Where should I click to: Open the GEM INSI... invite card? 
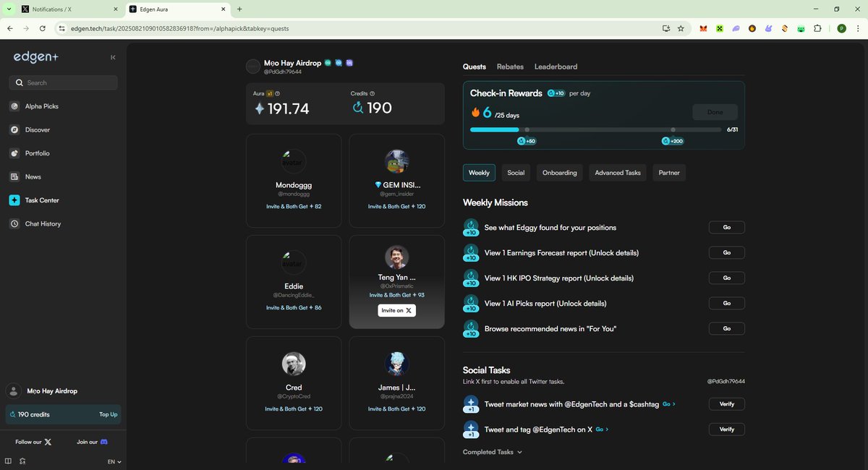[x=396, y=181]
